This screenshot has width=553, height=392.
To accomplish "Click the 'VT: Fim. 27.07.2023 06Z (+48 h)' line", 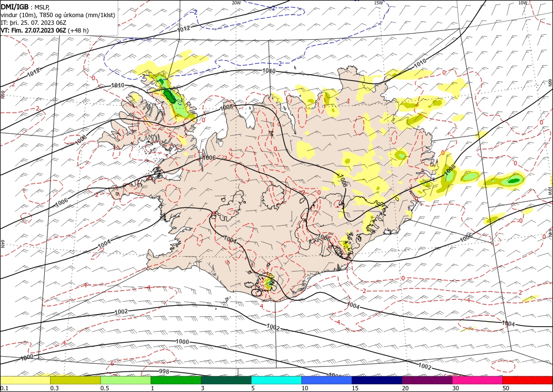I will click(x=44, y=30).
